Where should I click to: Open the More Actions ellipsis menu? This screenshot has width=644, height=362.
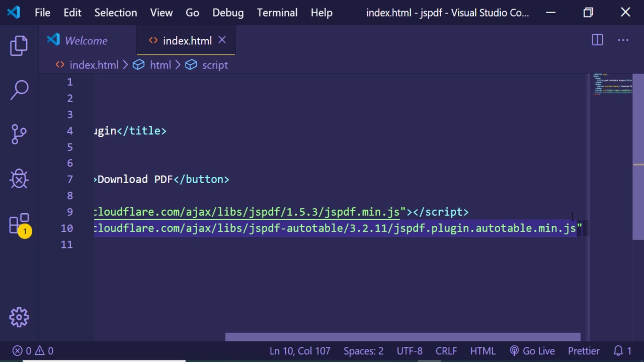(x=623, y=40)
